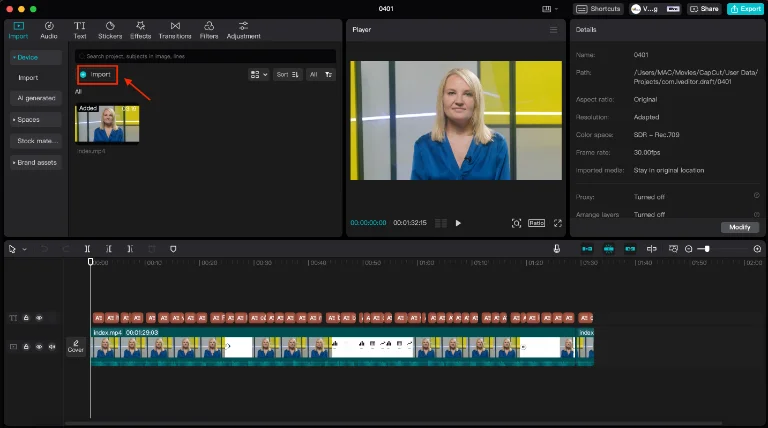The height and width of the screenshot is (428, 768).
Task: Click the microphone record voiceover icon
Action: (557, 249)
